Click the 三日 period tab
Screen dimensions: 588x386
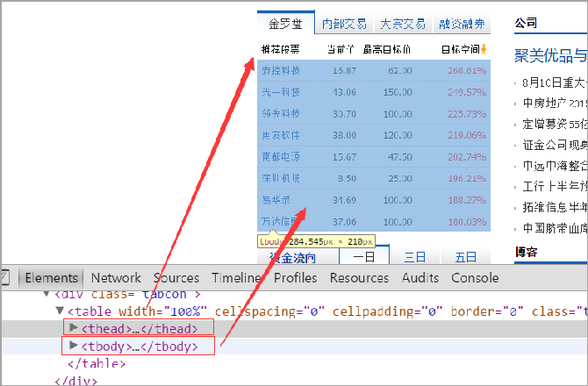(414, 257)
